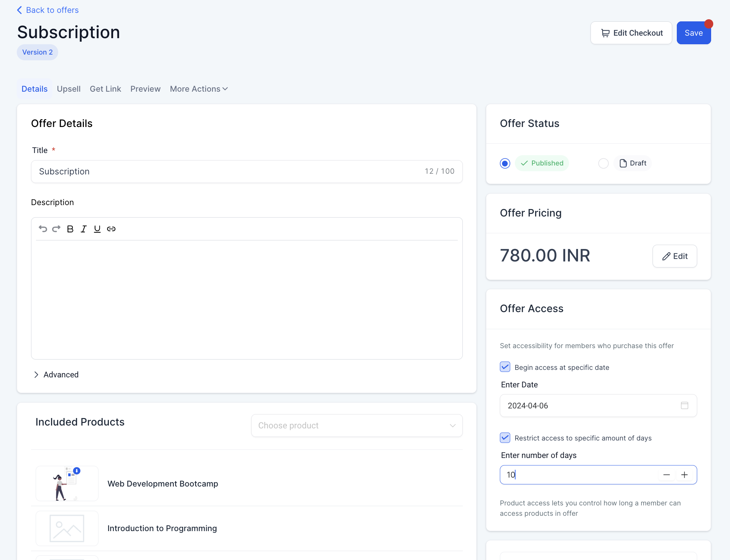Screen dimensions: 730x560
Task: Toggle bold formatting in description toolbar
Action: tap(70, 229)
